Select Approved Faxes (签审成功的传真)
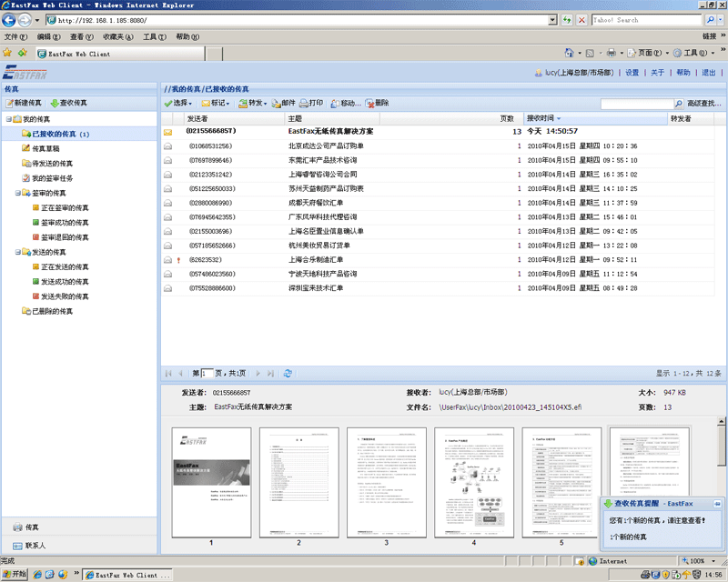Viewport: 728px width, 582px height. (x=60, y=223)
